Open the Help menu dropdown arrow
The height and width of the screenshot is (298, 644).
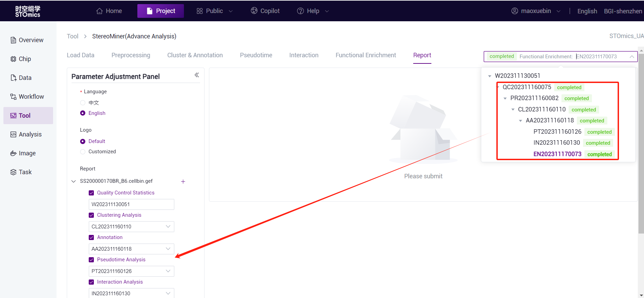[327, 11]
